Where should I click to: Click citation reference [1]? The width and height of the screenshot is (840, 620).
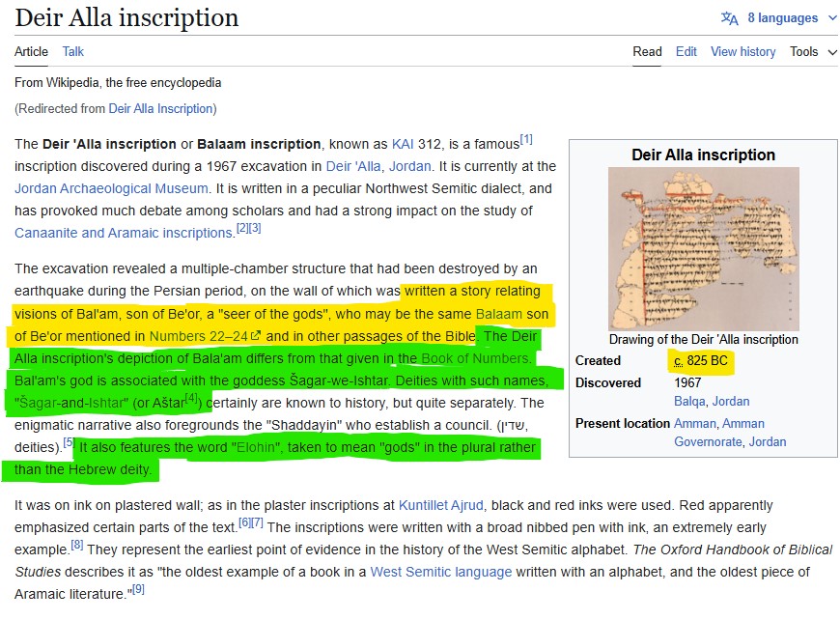(x=526, y=139)
